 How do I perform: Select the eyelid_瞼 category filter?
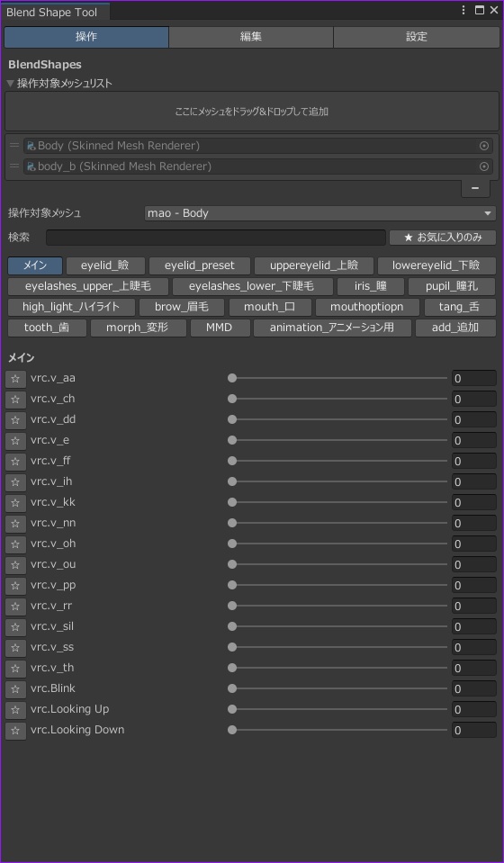point(105,265)
